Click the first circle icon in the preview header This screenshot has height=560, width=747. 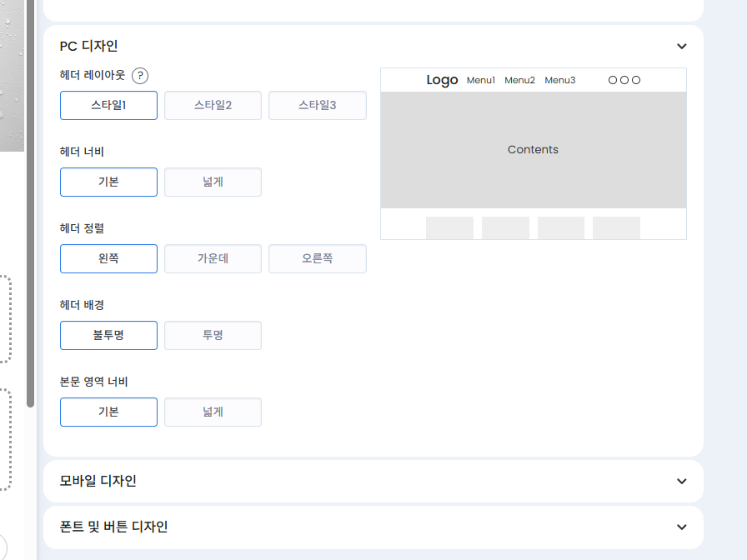613,80
